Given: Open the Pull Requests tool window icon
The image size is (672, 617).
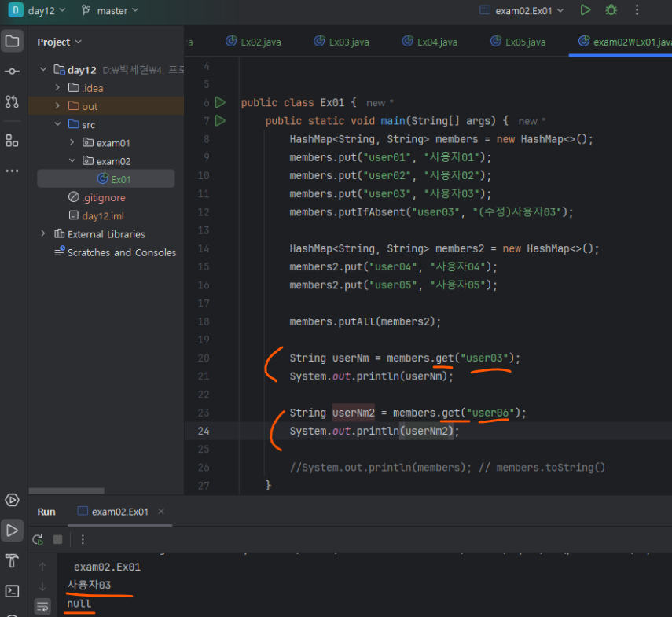Looking at the screenshot, I should coord(12,101).
